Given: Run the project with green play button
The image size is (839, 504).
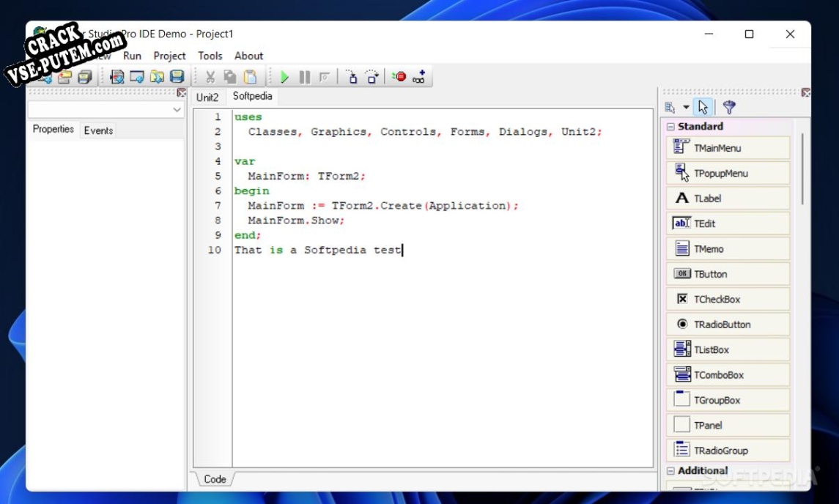Looking at the screenshot, I should (x=284, y=77).
